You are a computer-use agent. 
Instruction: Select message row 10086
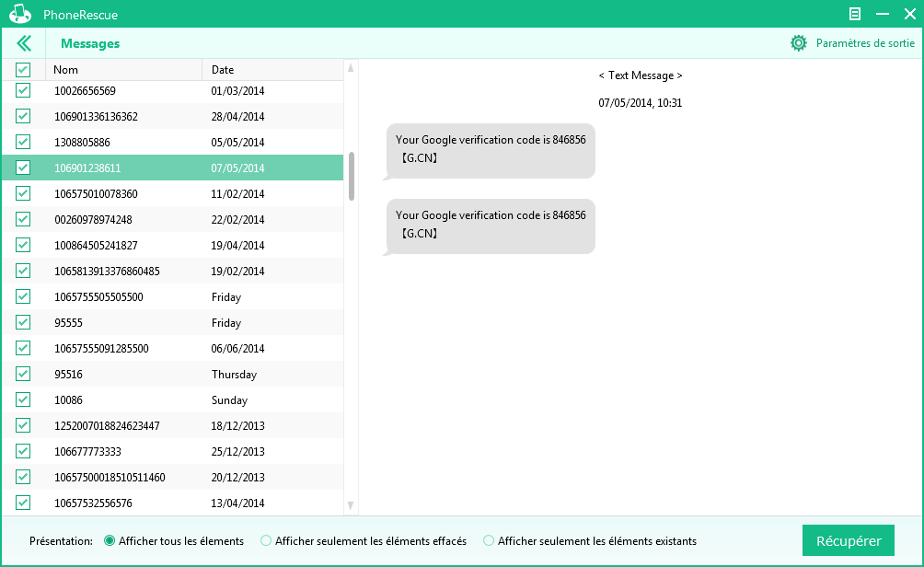[x=173, y=400]
